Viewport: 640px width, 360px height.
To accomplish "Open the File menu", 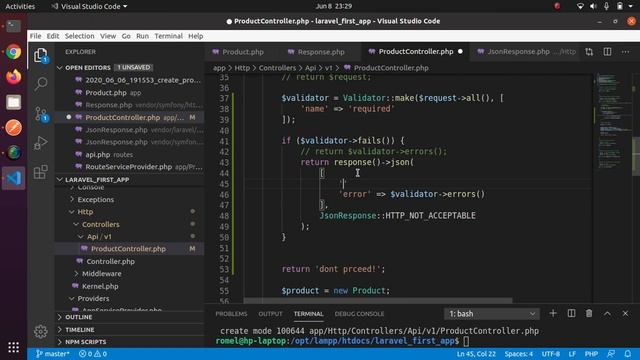I will [x=36, y=36].
